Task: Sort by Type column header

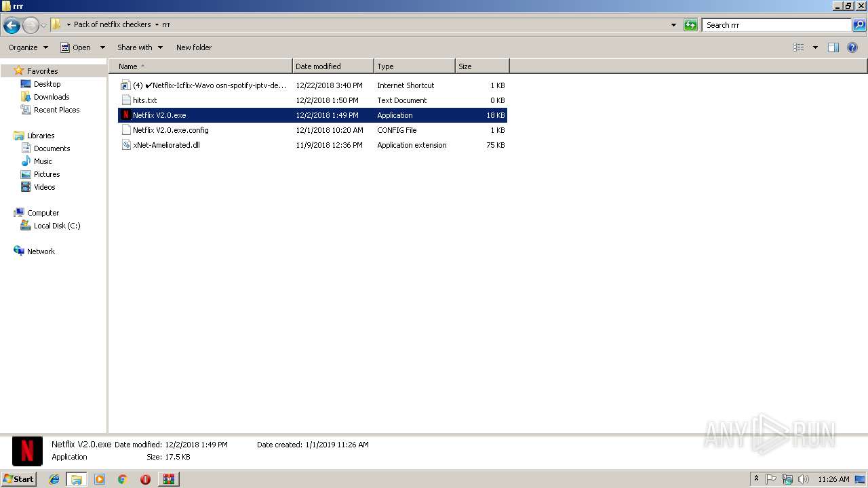Action: tap(414, 66)
